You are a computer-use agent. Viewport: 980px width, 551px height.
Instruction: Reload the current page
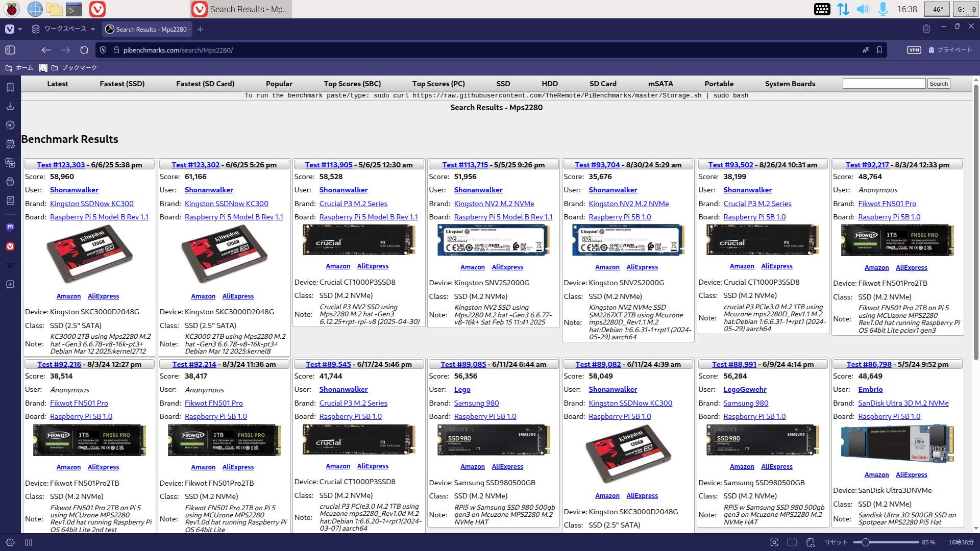pos(84,50)
